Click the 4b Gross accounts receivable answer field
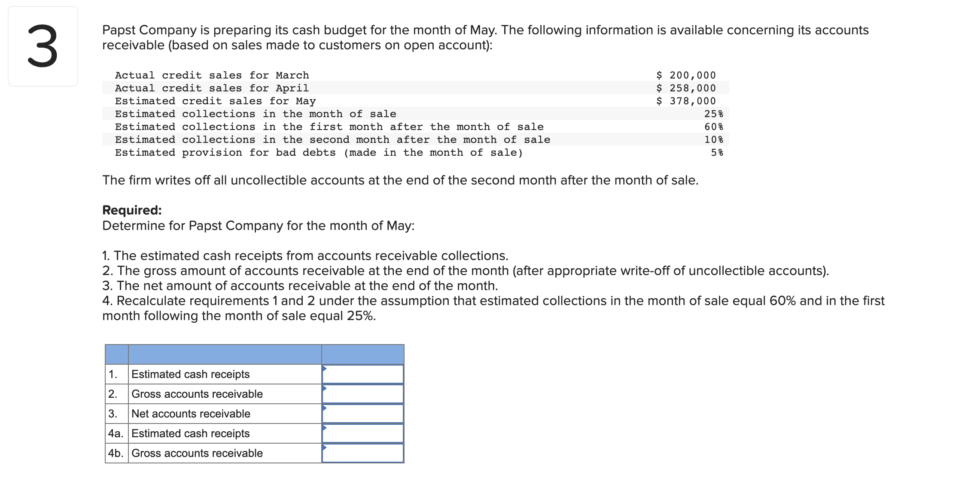This screenshot has width=980, height=490. (363, 453)
